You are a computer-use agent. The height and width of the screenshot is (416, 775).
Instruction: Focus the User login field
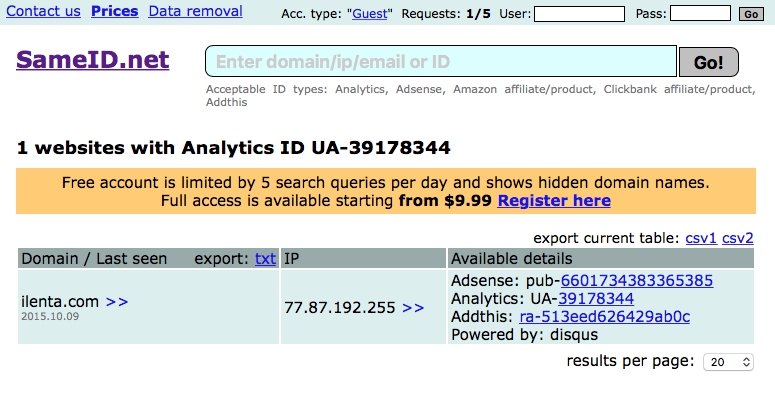coord(579,14)
